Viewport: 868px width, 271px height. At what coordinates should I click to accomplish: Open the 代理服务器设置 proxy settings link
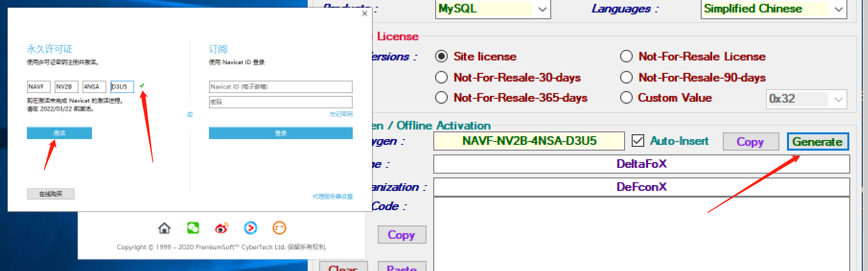click(x=333, y=197)
